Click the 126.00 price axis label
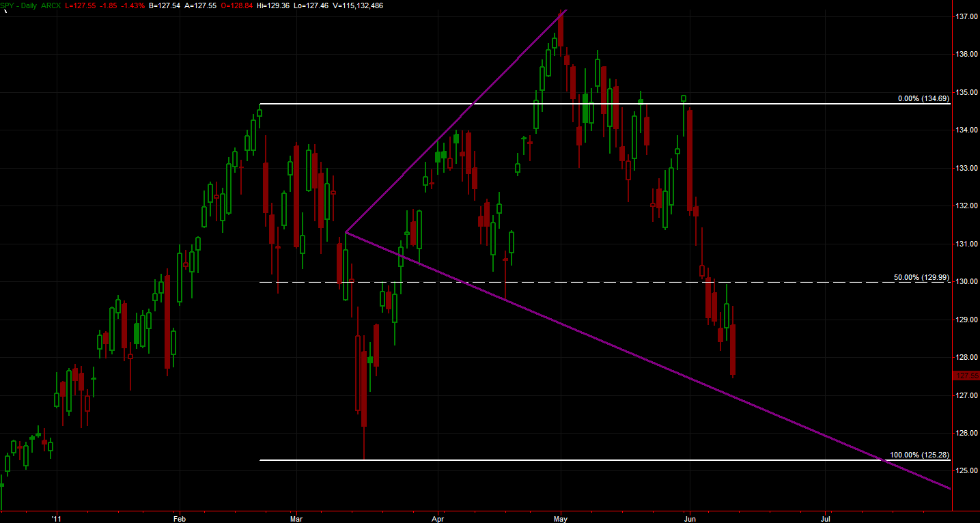The height and width of the screenshot is (523, 980). click(x=966, y=433)
